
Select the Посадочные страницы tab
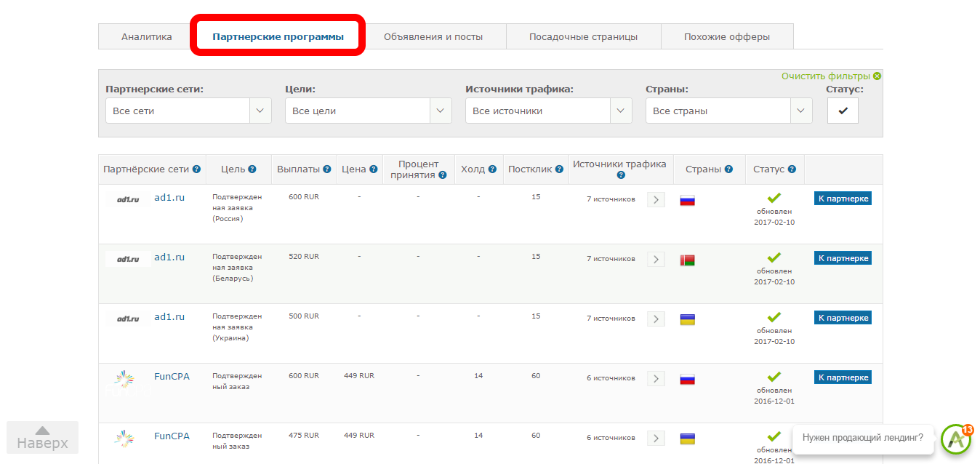tap(583, 36)
